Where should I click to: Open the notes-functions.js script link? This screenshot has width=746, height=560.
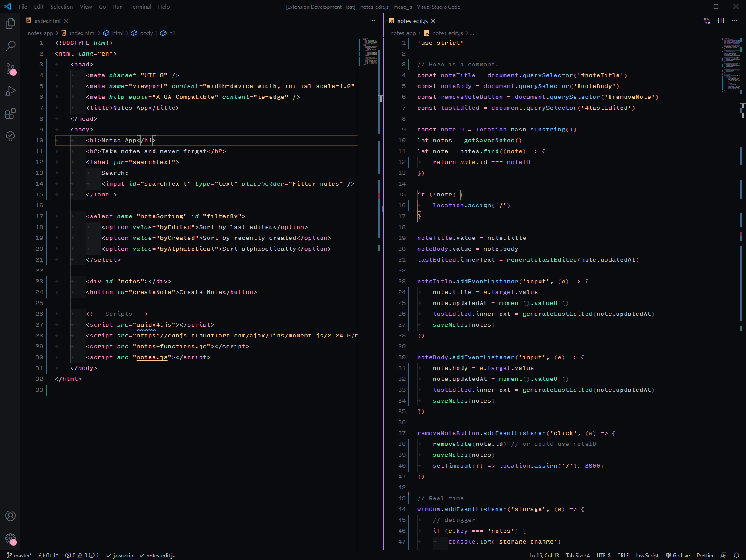(172, 346)
